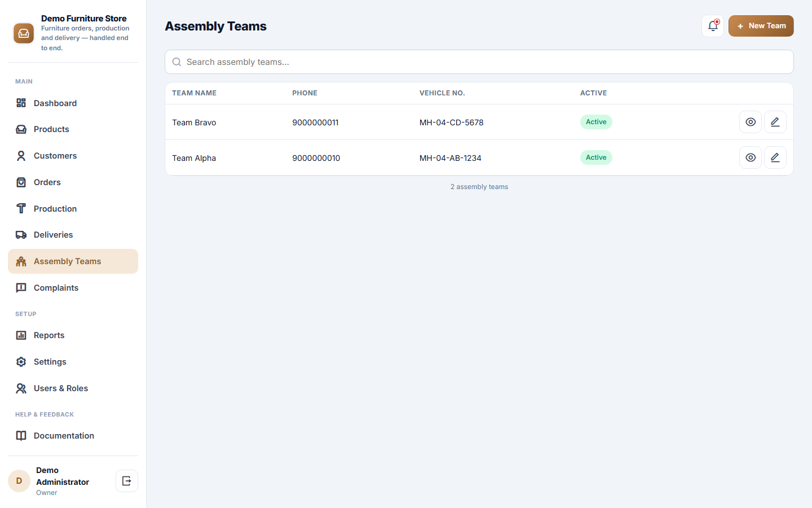The width and height of the screenshot is (812, 508).
Task: Click the Demo Administrator name
Action: pos(63,476)
